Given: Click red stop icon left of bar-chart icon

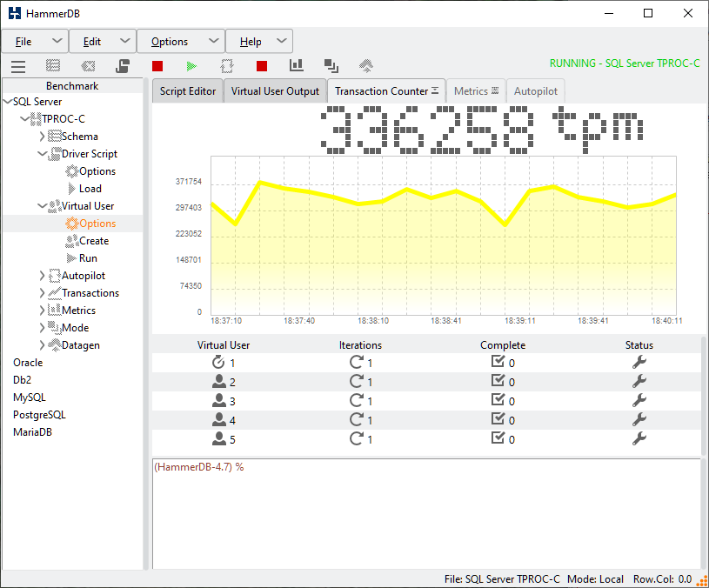Looking at the screenshot, I should click(262, 66).
